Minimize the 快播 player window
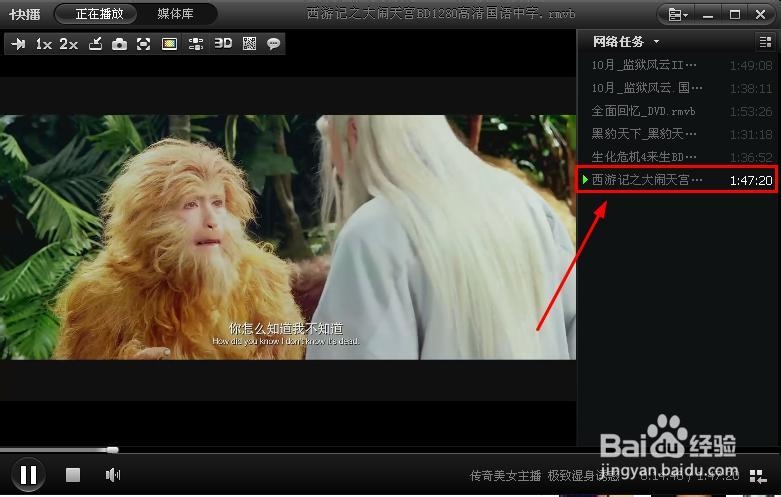 point(707,15)
